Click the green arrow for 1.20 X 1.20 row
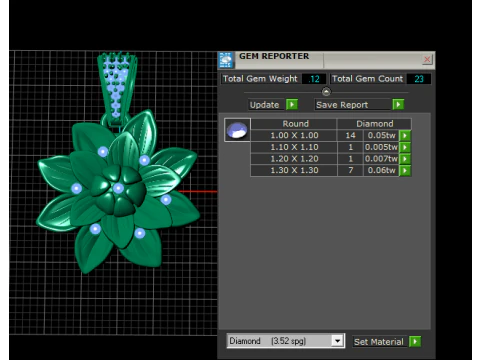Viewport: 480px width, 360px height. click(x=405, y=159)
